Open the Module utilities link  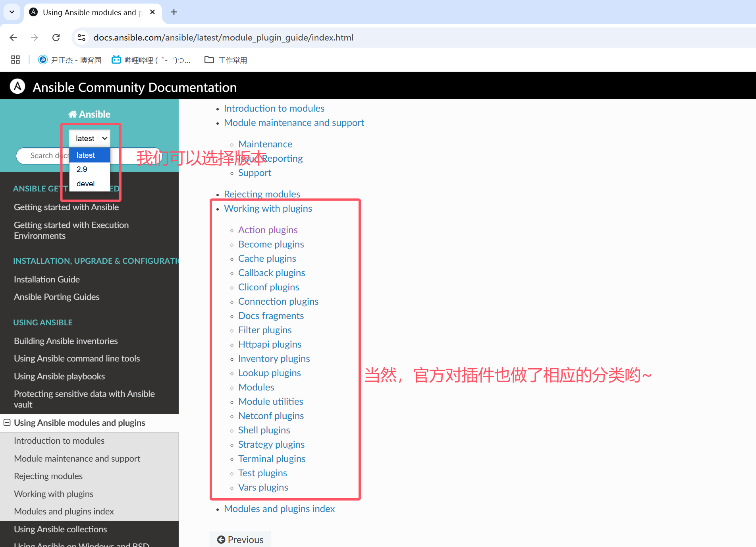coord(271,402)
